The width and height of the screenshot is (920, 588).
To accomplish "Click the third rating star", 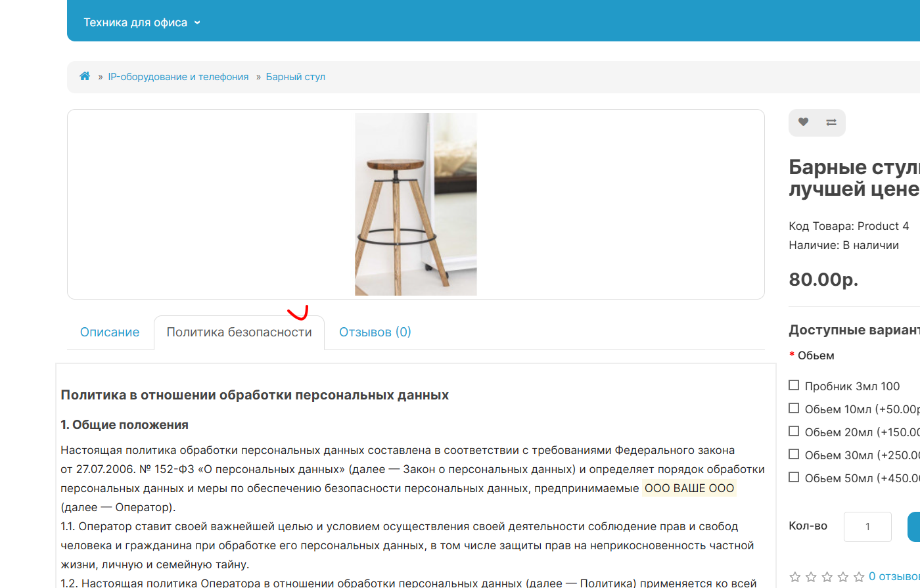I will 827,577.
